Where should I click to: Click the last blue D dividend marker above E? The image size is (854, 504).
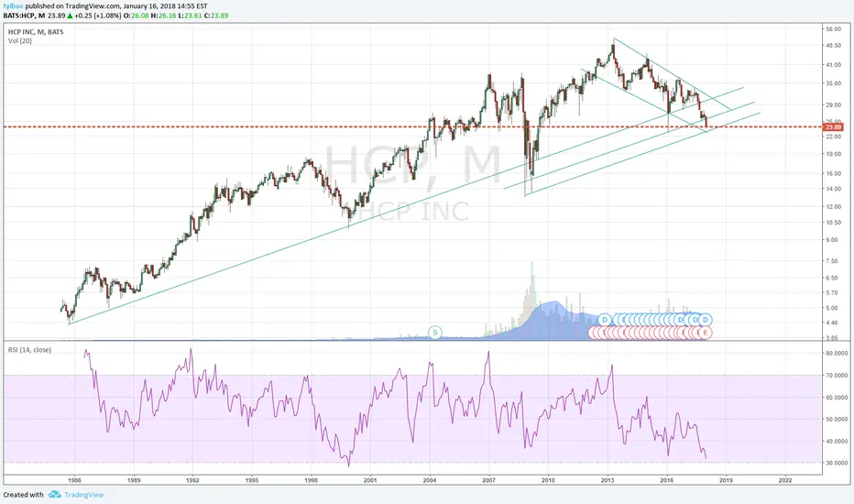[x=706, y=320]
